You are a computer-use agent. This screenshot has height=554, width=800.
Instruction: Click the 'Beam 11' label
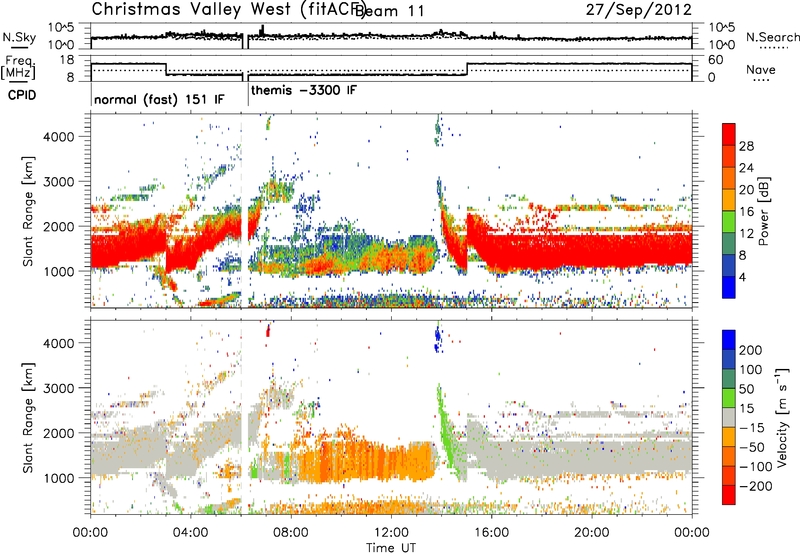point(389,11)
